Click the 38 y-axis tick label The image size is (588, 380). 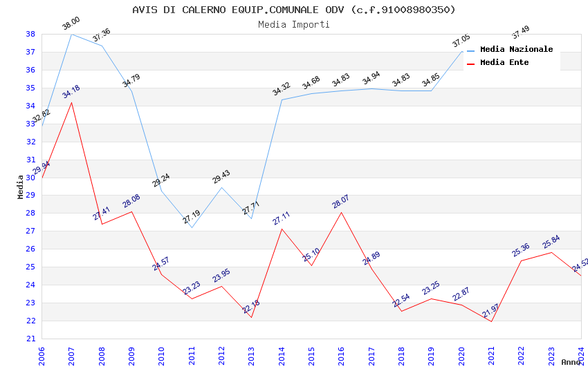tap(30, 34)
